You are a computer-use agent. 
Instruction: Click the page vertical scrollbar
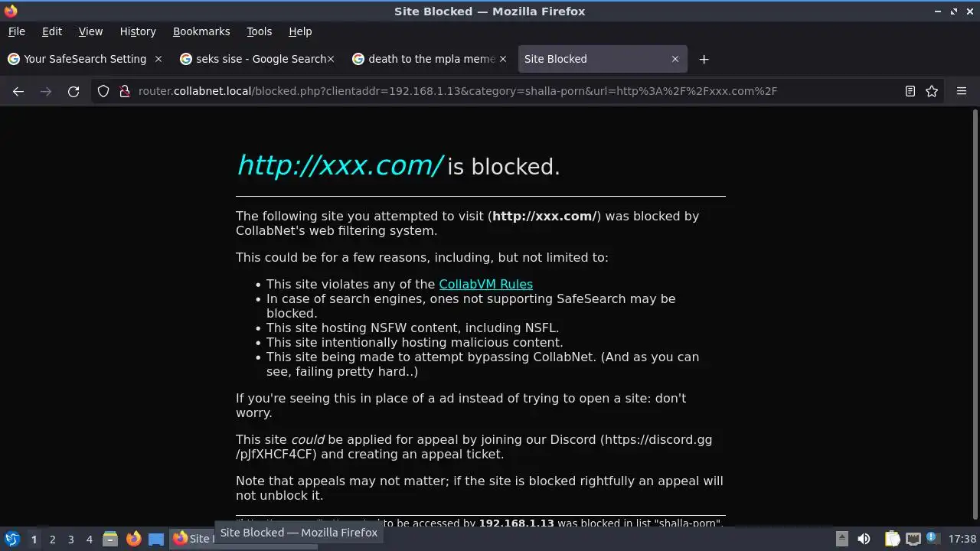[975, 315]
